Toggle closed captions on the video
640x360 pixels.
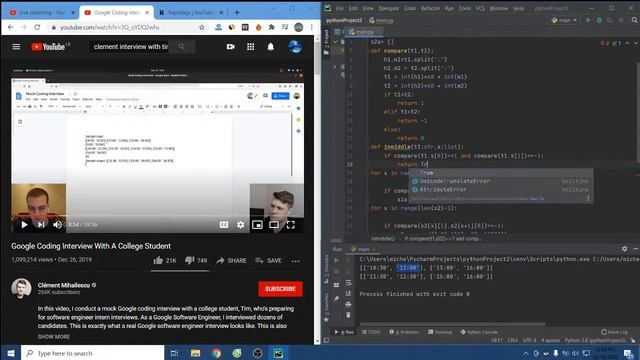224,224
